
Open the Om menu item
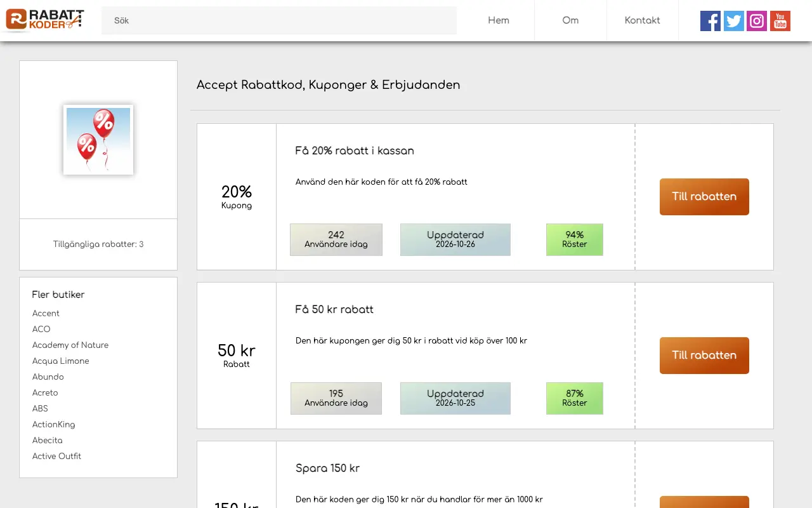(x=570, y=20)
